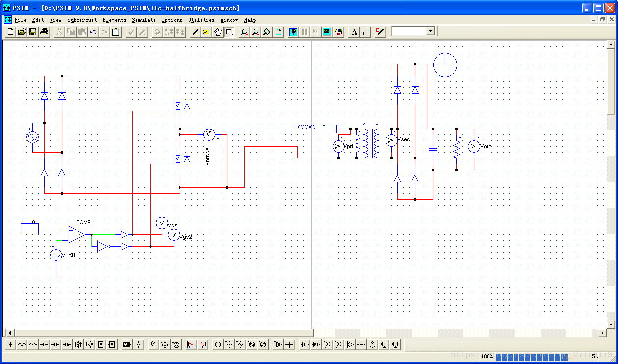618x364 pixels.
Task: Click vertical scrollbar down arrow
Action: coord(611,324)
